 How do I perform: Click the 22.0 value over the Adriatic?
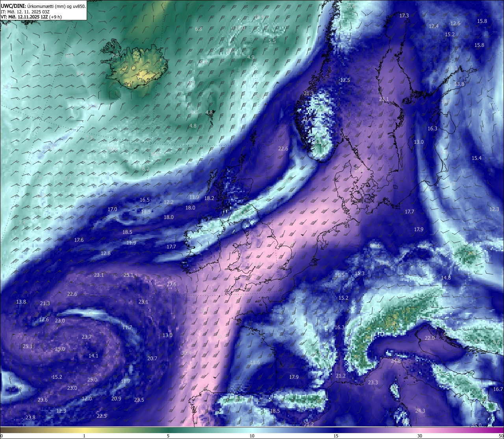pos(430,338)
